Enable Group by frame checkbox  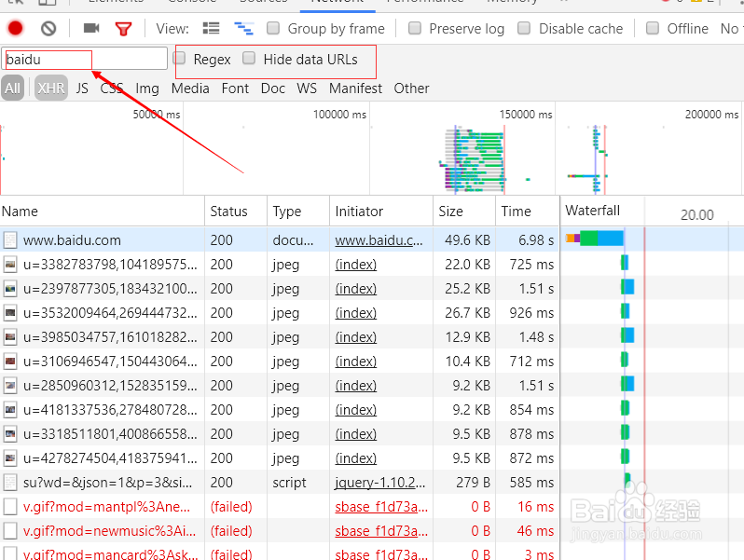click(x=273, y=29)
